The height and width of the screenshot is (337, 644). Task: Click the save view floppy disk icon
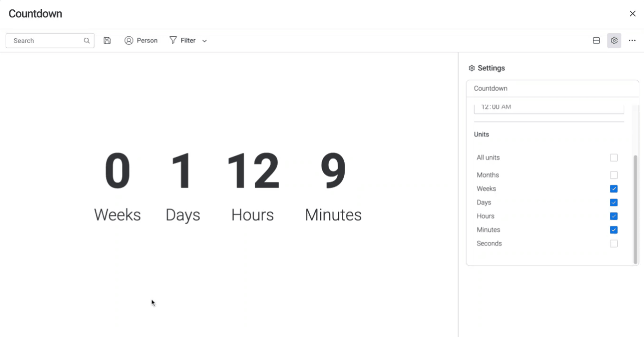tap(107, 41)
